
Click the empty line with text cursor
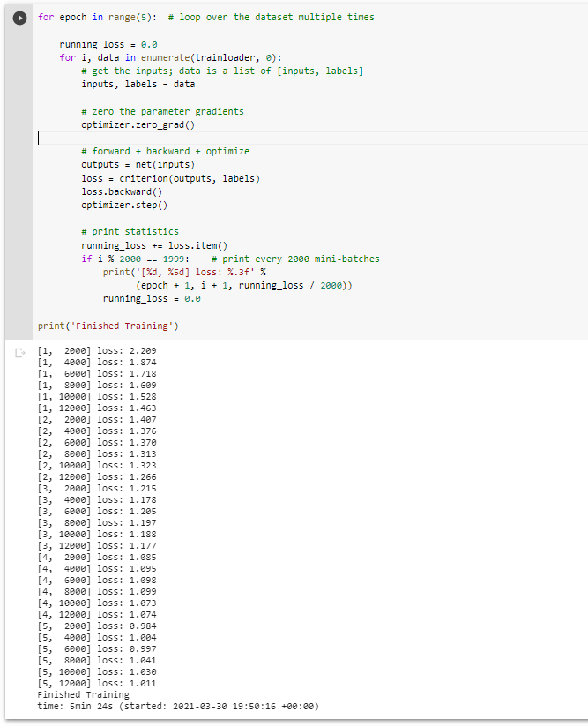(312, 139)
